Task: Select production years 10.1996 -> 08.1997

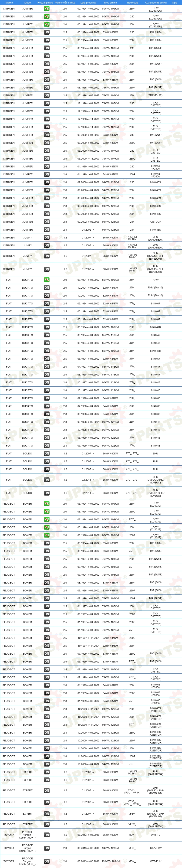Action: tap(88, 95)
